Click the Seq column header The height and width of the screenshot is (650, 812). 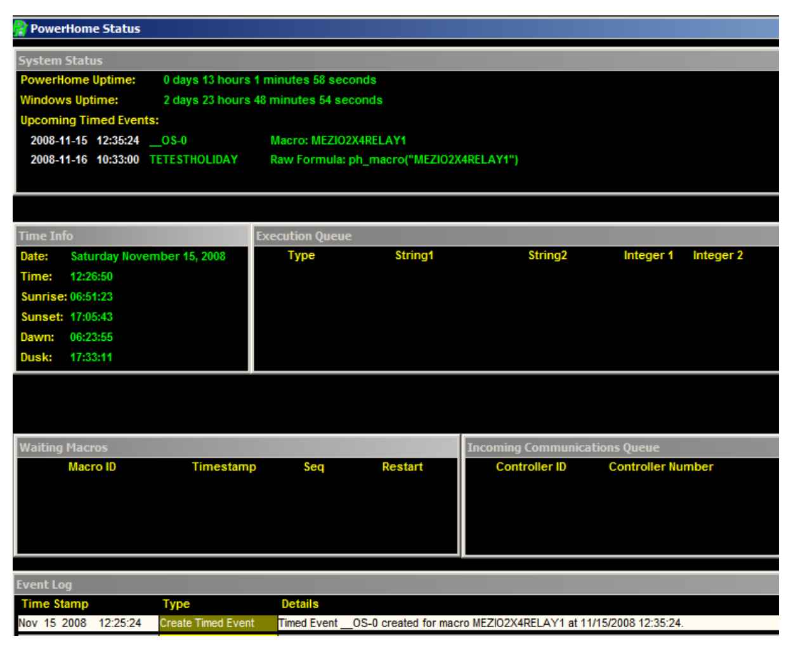313,467
